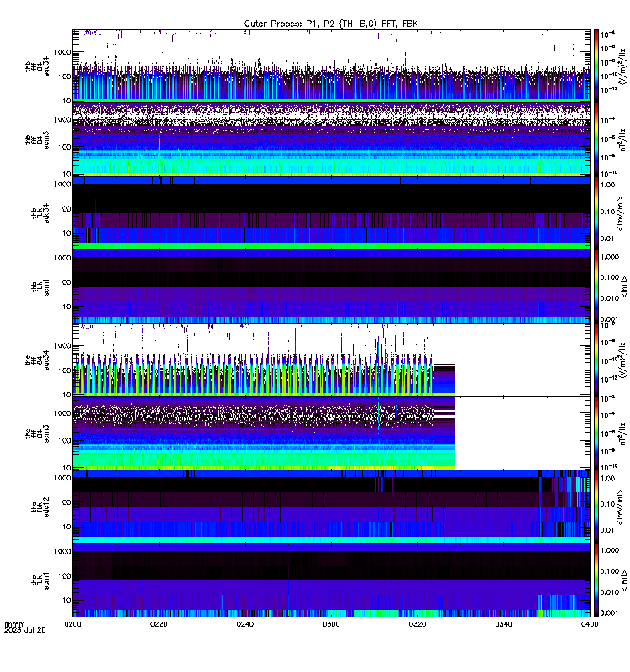Click the '1000' tick on thc fbk edc12 axis
The width and height of the screenshot is (630, 672).
click(x=62, y=478)
